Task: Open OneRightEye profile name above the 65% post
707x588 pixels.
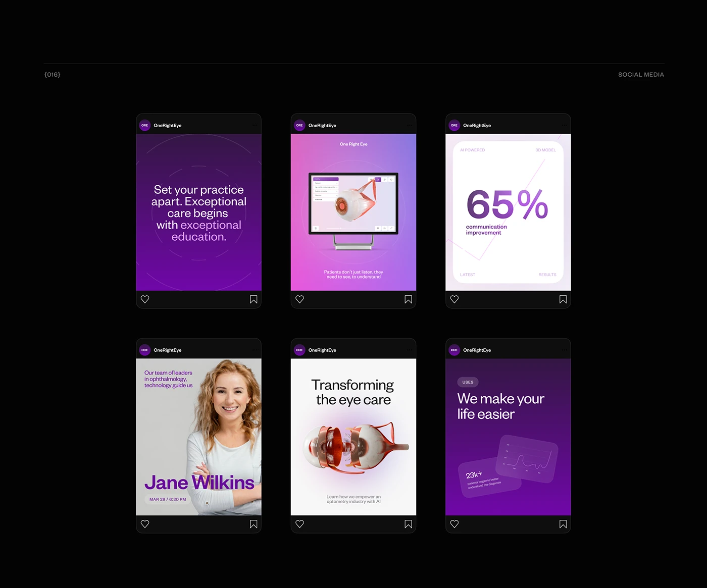Action: click(477, 125)
